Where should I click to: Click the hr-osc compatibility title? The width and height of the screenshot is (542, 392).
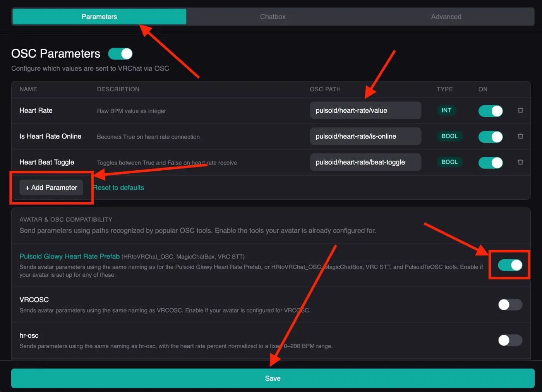tap(29, 336)
